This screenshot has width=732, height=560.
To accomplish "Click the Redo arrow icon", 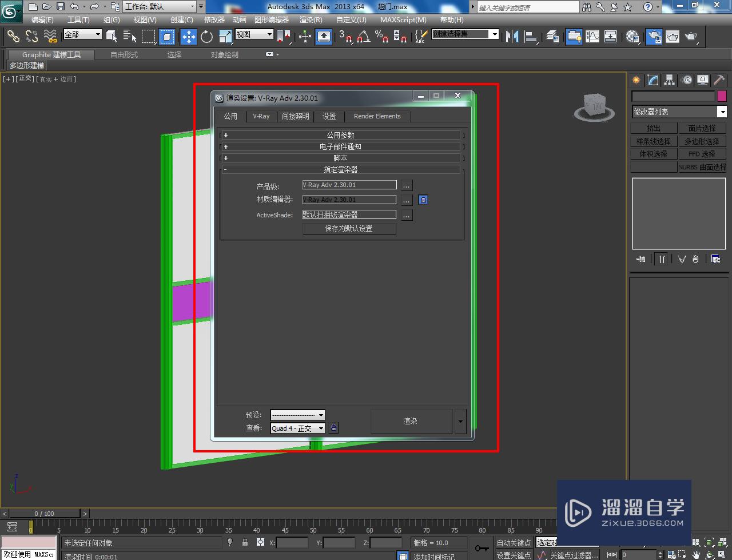I will point(95,7).
